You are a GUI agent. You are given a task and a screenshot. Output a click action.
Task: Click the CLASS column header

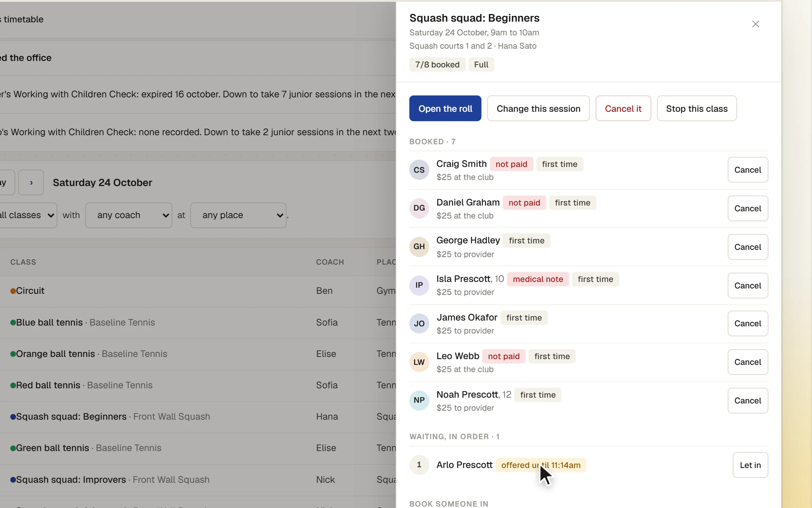pos(23,262)
